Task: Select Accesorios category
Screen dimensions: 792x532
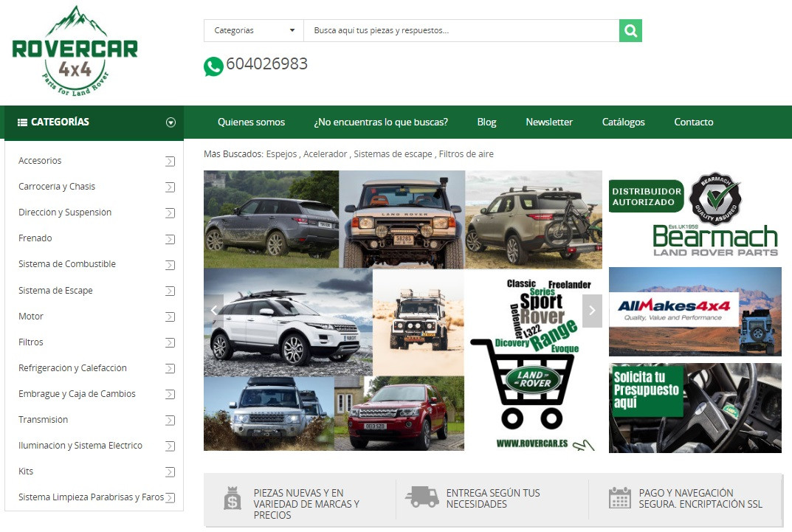Action: pos(40,161)
